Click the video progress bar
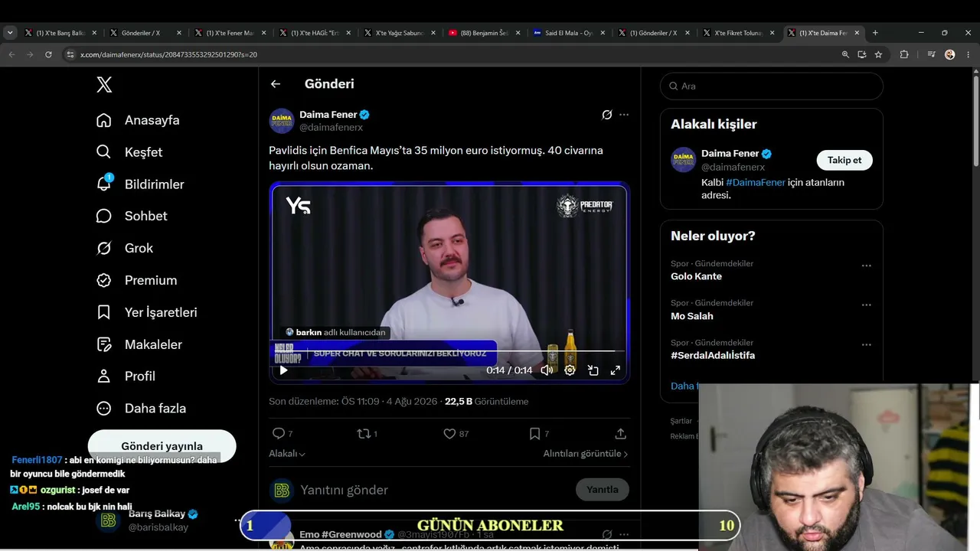Image resolution: width=980 pixels, height=551 pixels. click(x=449, y=351)
